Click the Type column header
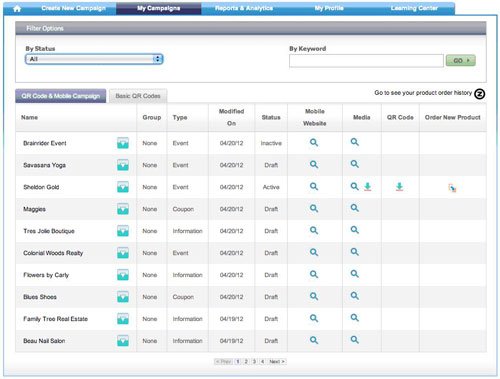This screenshot has height=379, width=500. 180,117
